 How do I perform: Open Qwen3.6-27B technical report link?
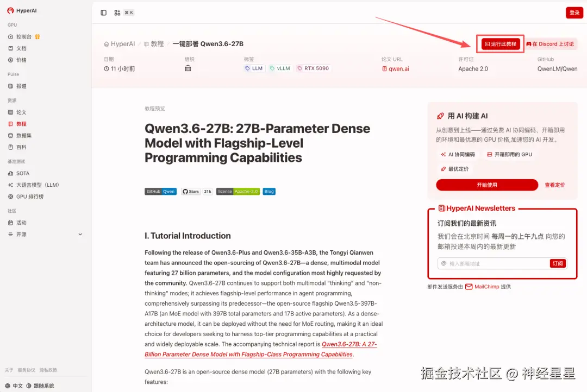click(260, 349)
